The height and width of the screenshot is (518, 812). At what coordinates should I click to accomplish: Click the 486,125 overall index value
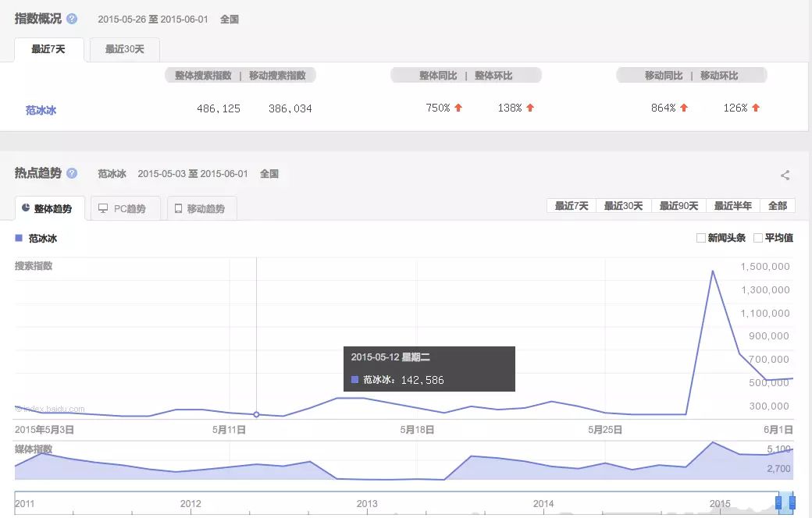(219, 108)
